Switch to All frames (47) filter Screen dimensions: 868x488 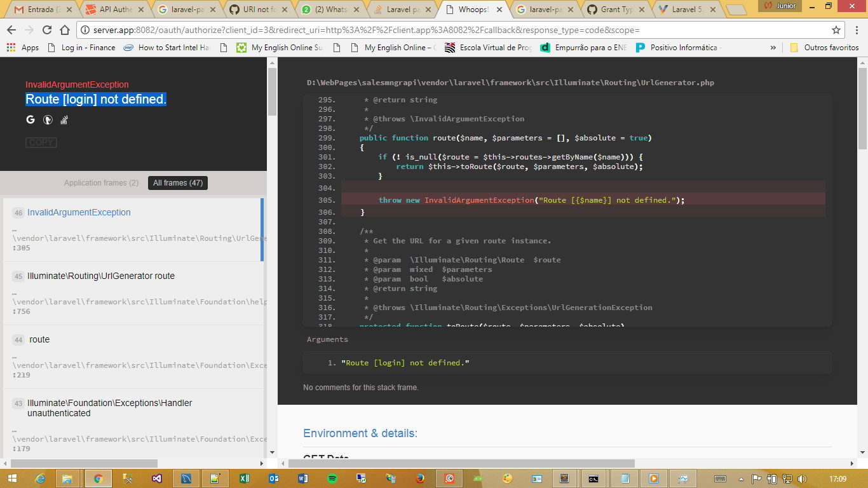(x=178, y=183)
